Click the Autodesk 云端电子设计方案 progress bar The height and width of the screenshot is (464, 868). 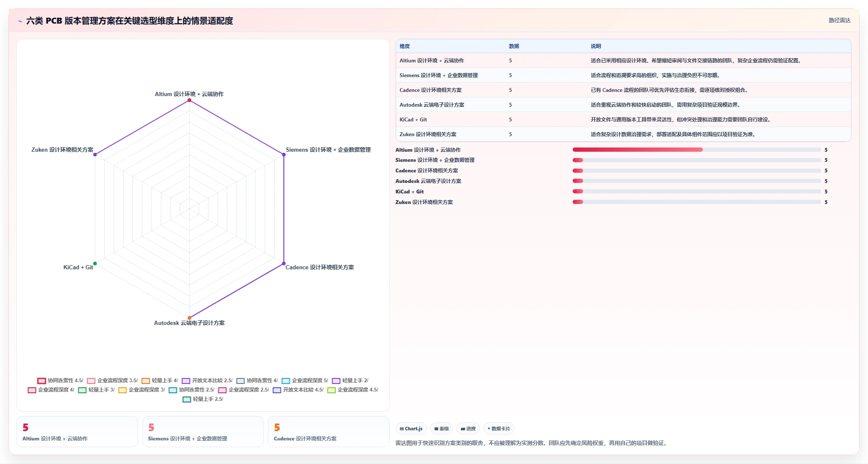[x=697, y=181]
